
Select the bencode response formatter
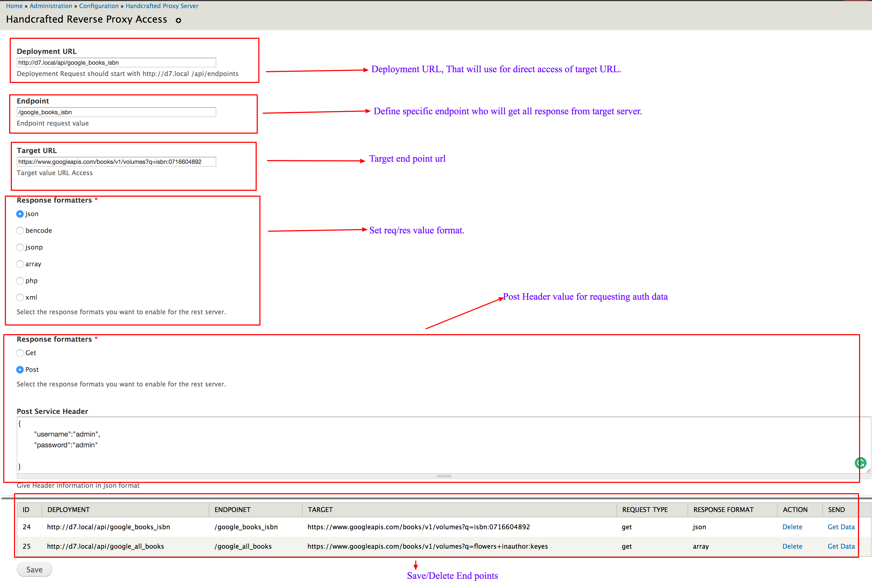pyautogui.click(x=20, y=231)
